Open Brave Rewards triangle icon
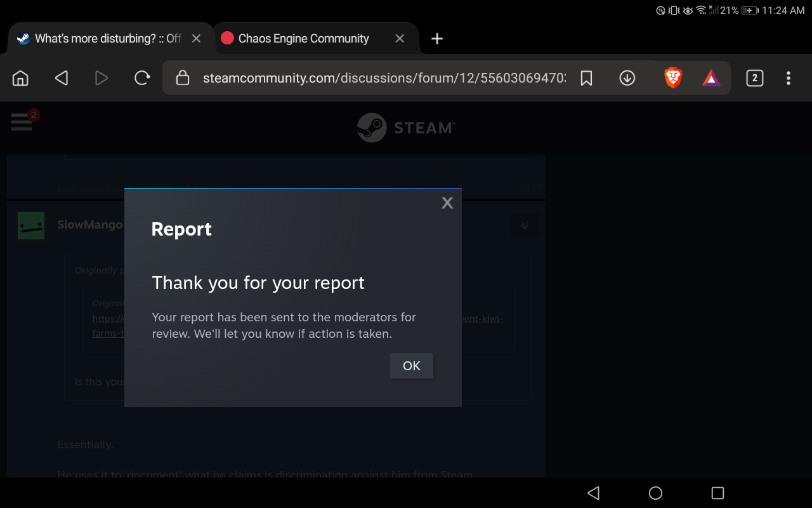This screenshot has width=812, height=508. [711, 78]
